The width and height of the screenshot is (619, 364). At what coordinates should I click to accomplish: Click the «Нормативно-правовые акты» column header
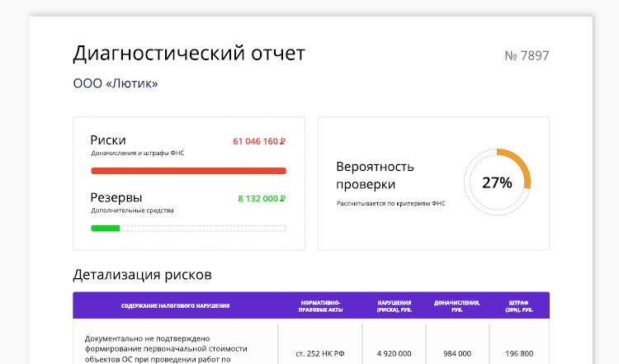[x=320, y=305]
